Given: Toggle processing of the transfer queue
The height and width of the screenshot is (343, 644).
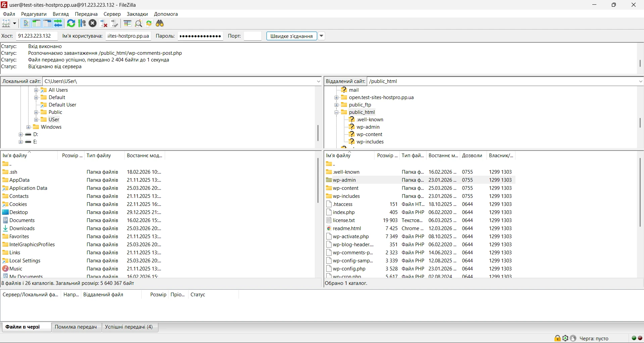Looking at the screenshot, I should (82, 23).
